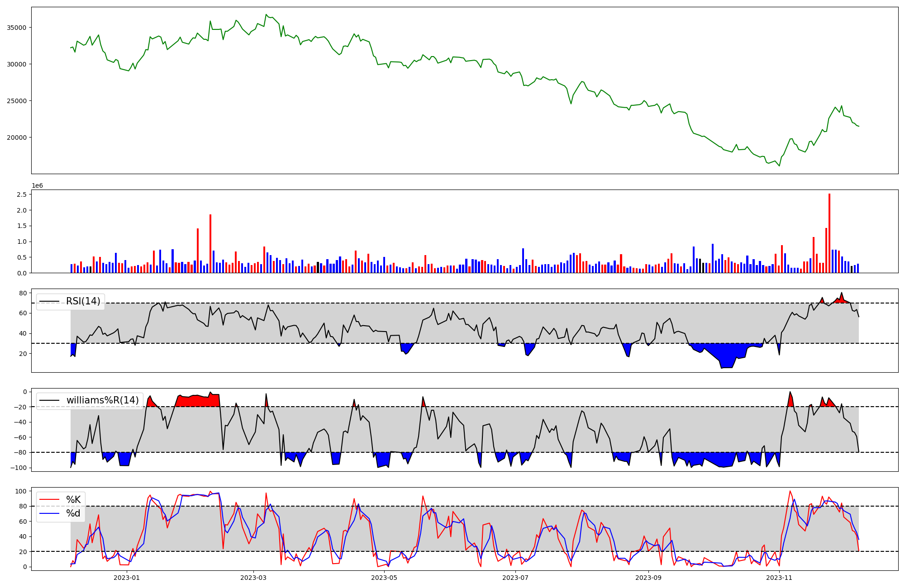Click the 35000 price axis tick label
This screenshot has width=905, height=588.
[x=16, y=28]
